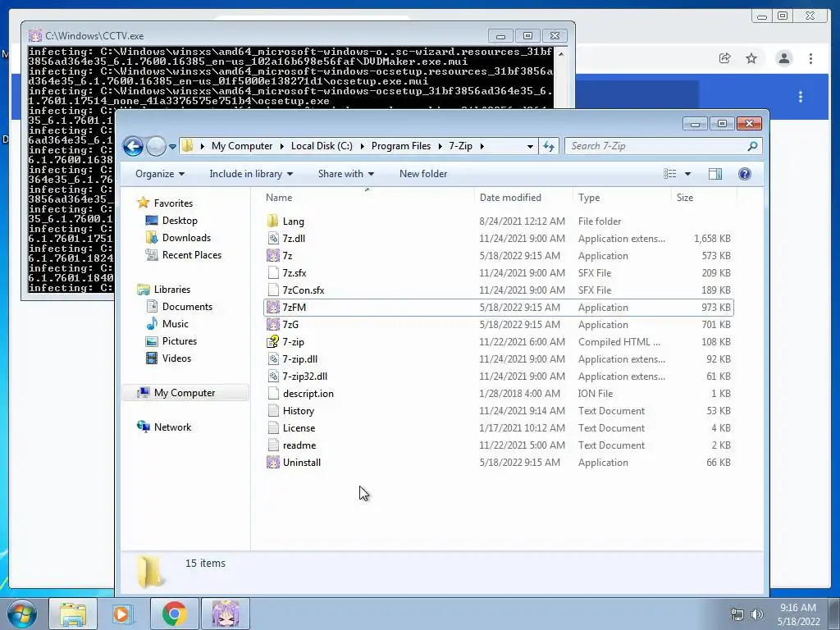Click Local Disk (C:) breadcrumb segment

pyautogui.click(x=322, y=146)
